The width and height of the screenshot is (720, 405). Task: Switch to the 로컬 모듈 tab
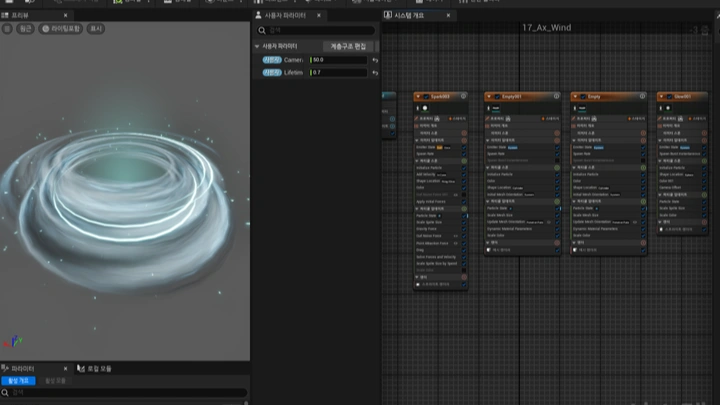pyautogui.click(x=97, y=369)
